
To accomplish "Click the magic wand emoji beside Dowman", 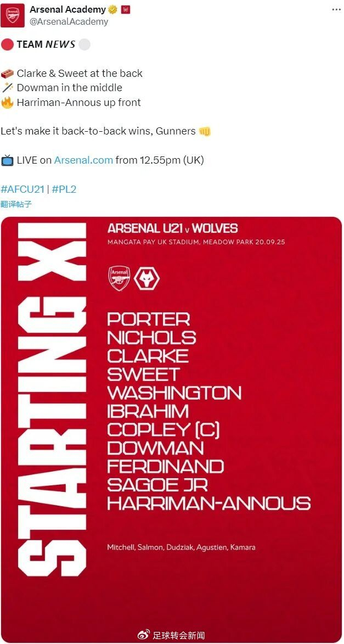I will (x=7, y=87).
